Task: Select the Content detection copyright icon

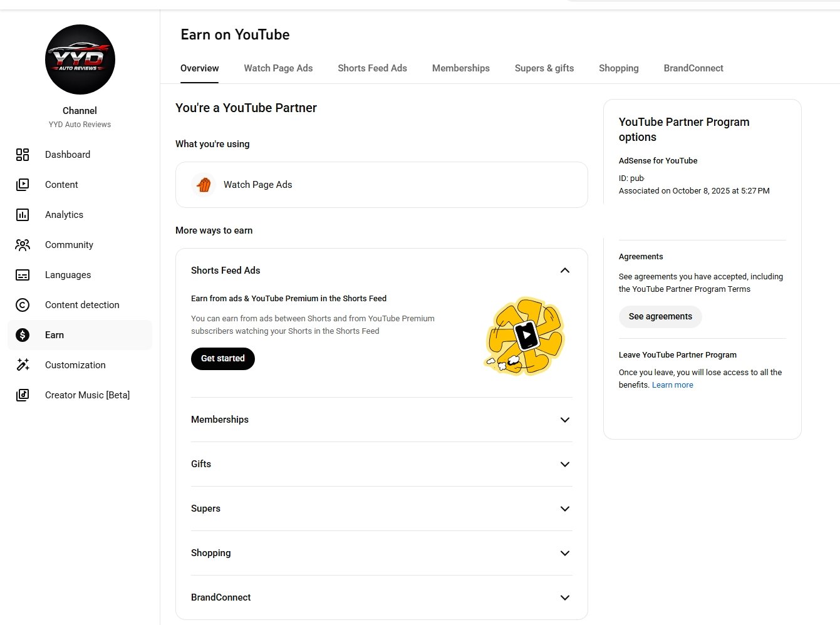Action: (x=23, y=305)
